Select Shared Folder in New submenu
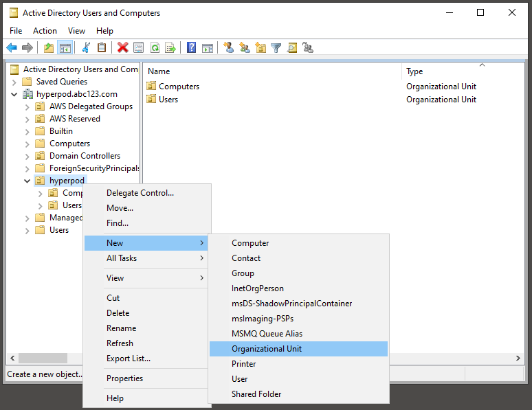 (x=298, y=394)
